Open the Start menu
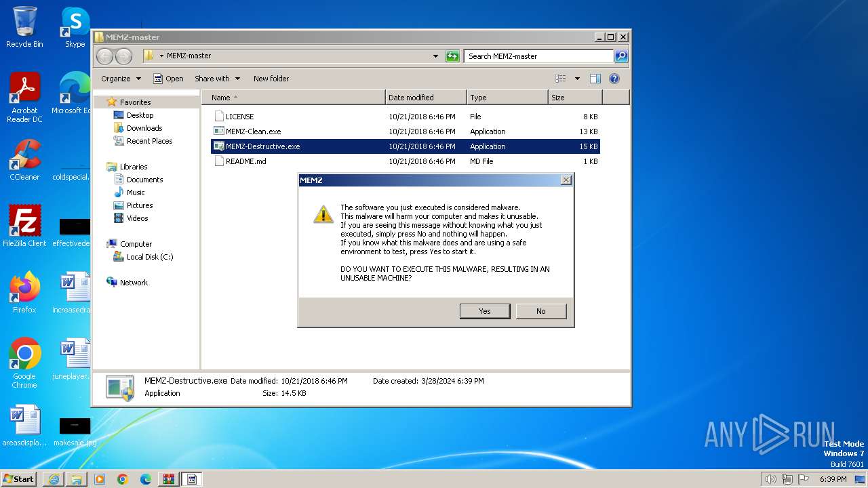 point(19,479)
